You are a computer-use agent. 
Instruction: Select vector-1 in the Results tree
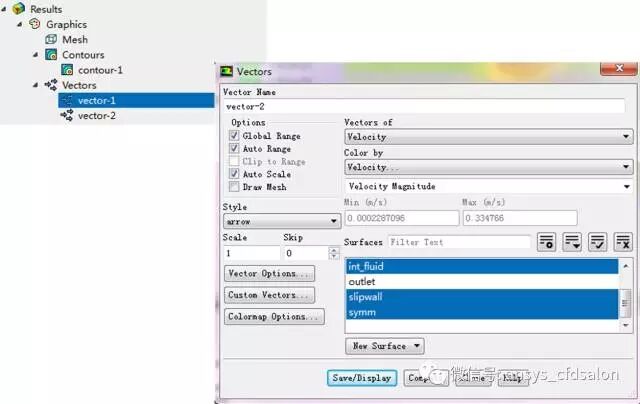[97, 100]
